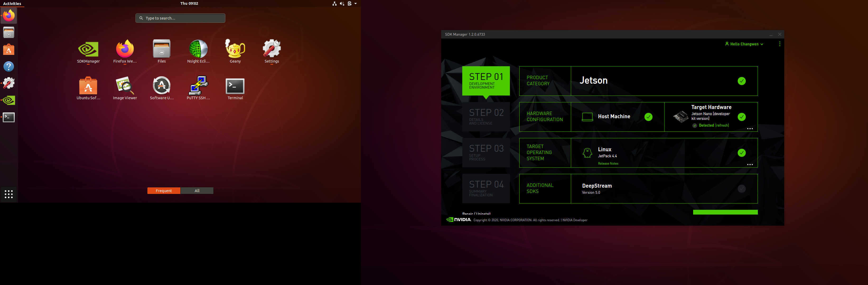Click Repair / Uninstall link
Viewport: 868px width, 285px height.
[476, 214]
